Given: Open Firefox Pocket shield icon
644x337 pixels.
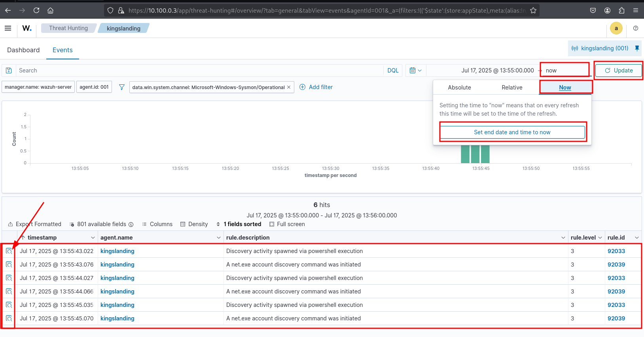Looking at the screenshot, I should (593, 10).
